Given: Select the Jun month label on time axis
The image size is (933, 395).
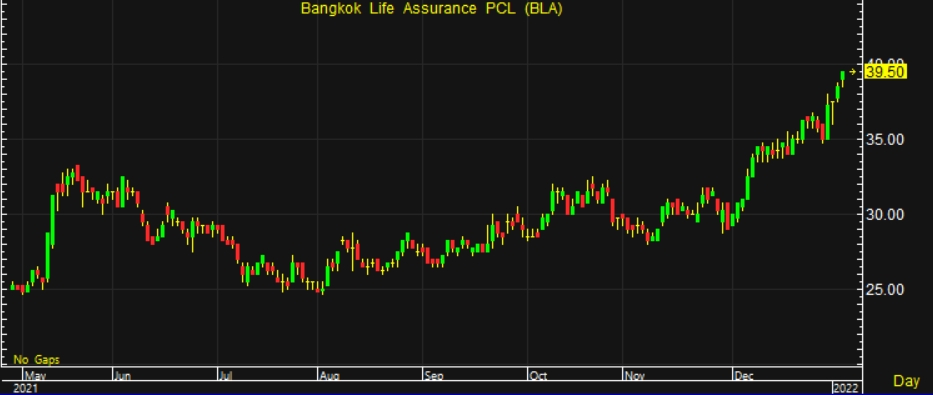Looking at the screenshot, I should click(123, 375).
